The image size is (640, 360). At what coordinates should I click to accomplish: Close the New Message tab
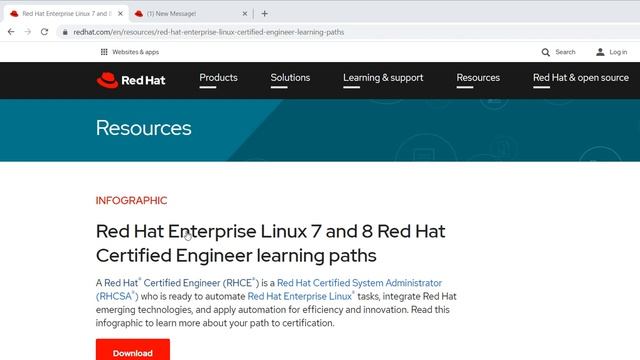[244, 13]
